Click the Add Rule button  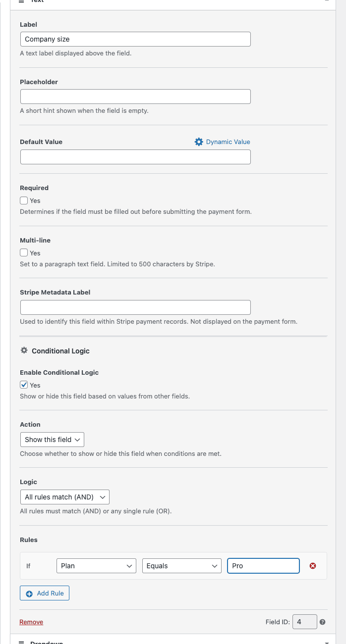point(45,593)
